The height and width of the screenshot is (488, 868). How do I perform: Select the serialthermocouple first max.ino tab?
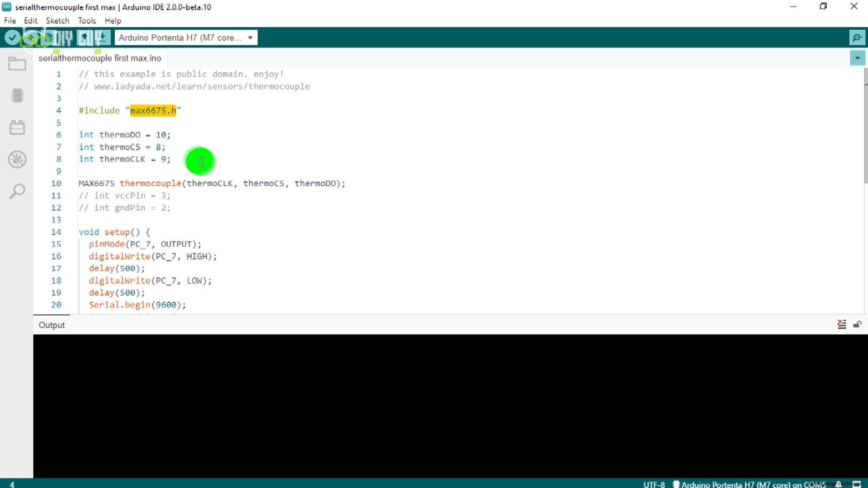pos(100,58)
